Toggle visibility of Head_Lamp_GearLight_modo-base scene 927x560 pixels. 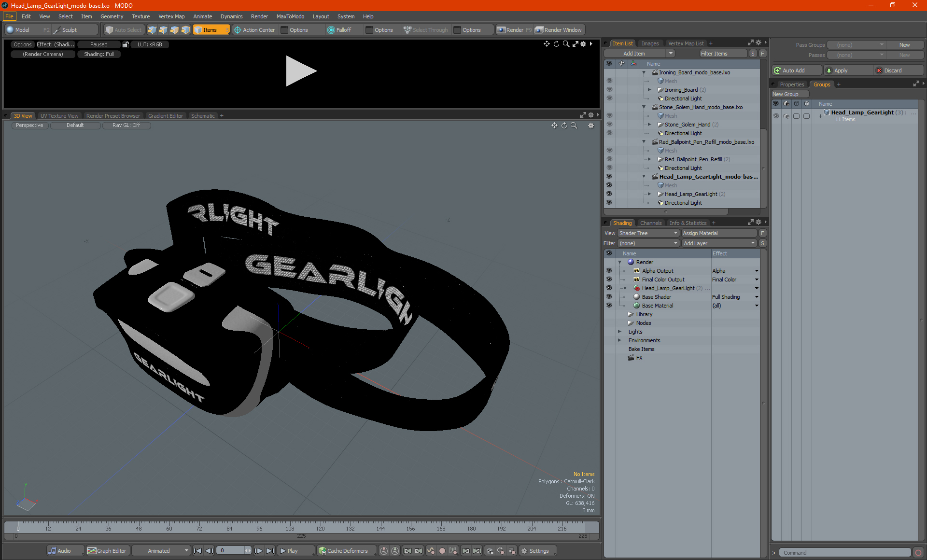(x=609, y=177)
